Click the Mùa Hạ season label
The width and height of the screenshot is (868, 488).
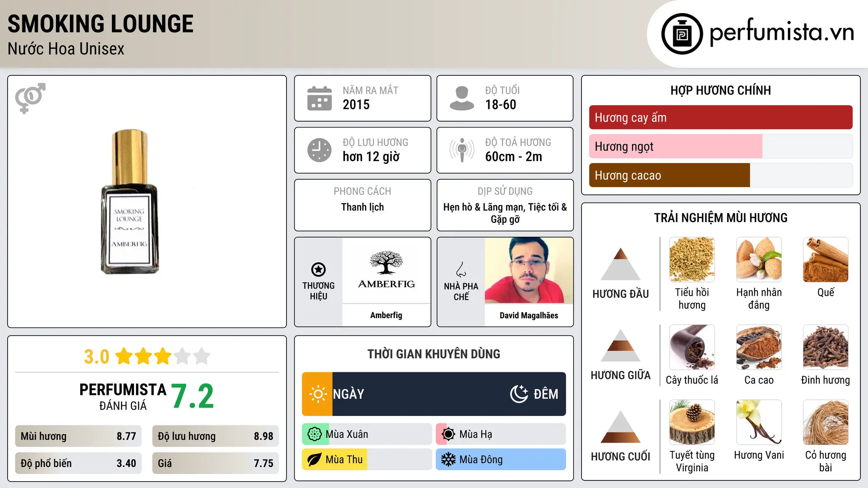(x=476, y=435)
